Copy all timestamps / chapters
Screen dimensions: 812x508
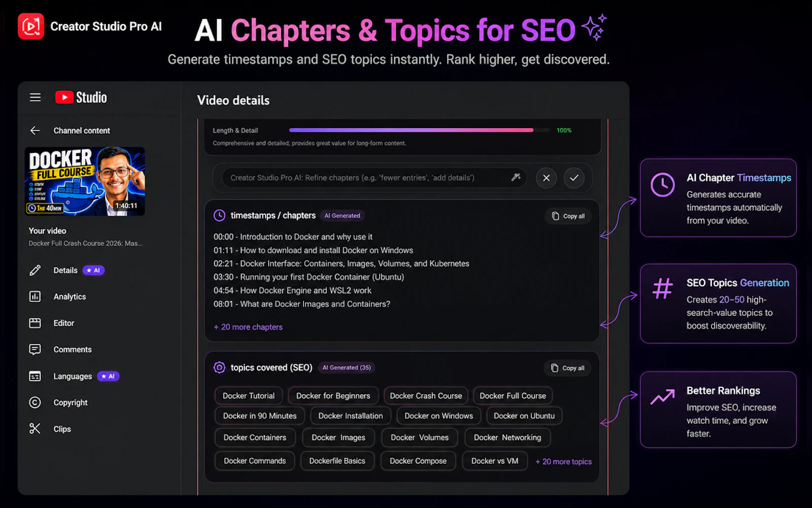(x=568, y=216)
